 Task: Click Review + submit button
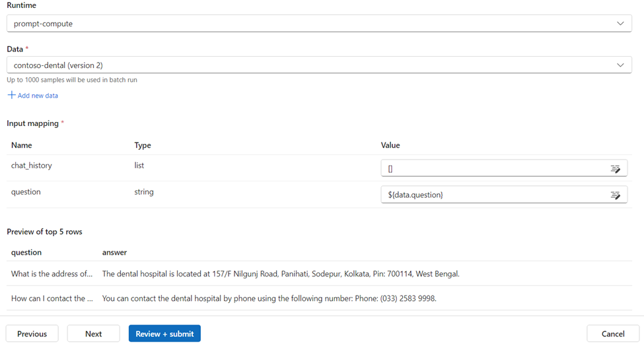click(x=164, y=334)
